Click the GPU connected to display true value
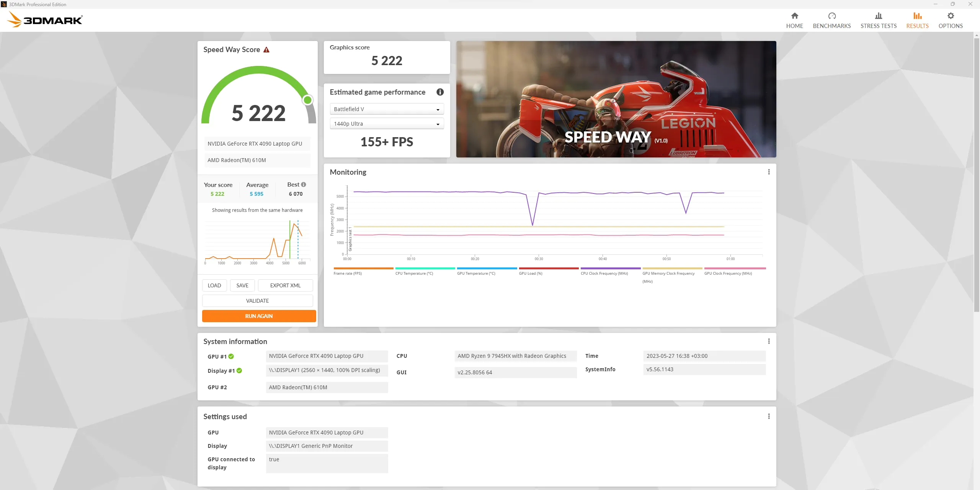The image size is (980, 490). [x=327, y=464]
